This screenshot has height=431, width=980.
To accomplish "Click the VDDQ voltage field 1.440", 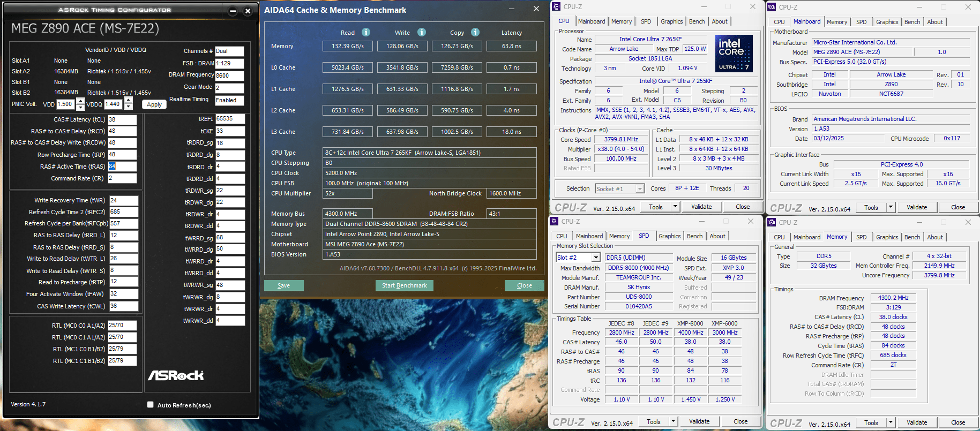I will coord(114,104).
